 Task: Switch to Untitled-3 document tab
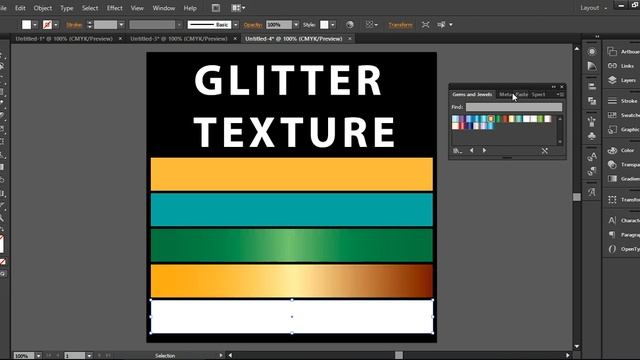[x=179, y=39]
